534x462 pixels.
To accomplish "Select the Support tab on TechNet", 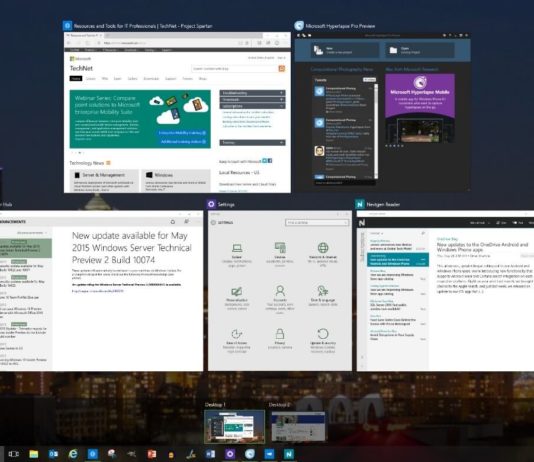I will click(170, 79).
